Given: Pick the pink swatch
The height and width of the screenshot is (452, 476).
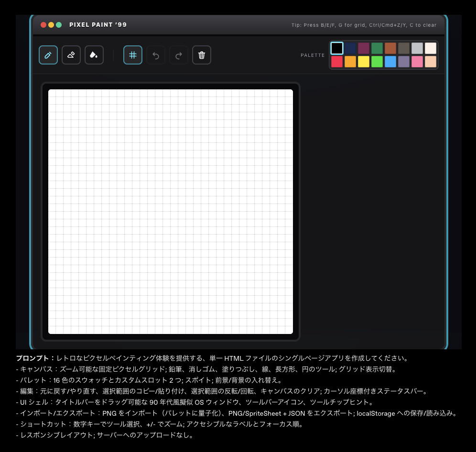Looking at the screenshot, I should point(417,62).
